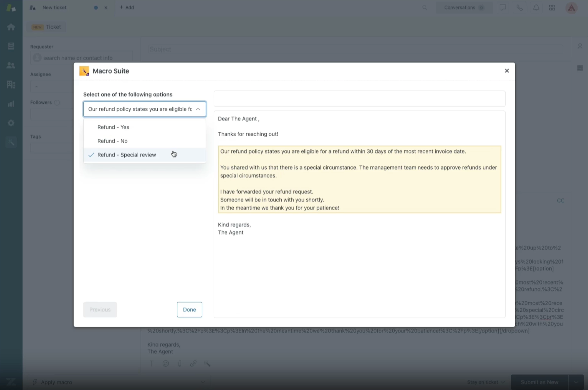Screen dimensions: 588x390
Task: Click the Done button
Action: click(x=189, y=309)
